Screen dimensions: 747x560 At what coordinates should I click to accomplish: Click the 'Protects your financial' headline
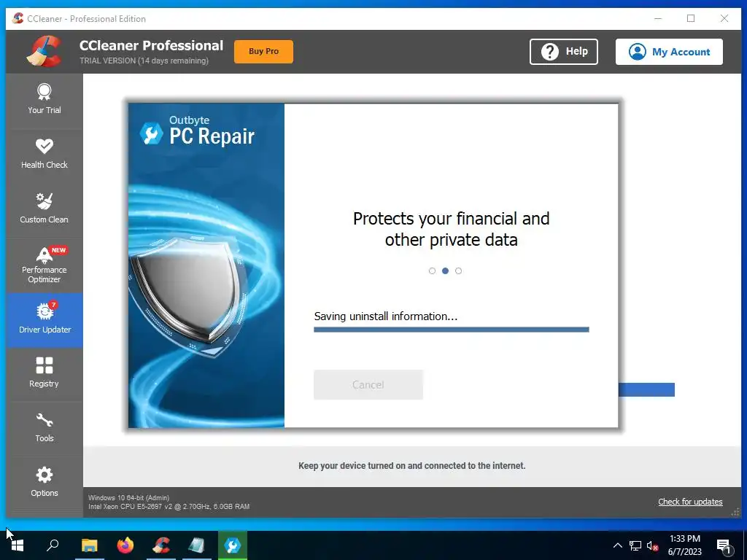tap(451, 229)
